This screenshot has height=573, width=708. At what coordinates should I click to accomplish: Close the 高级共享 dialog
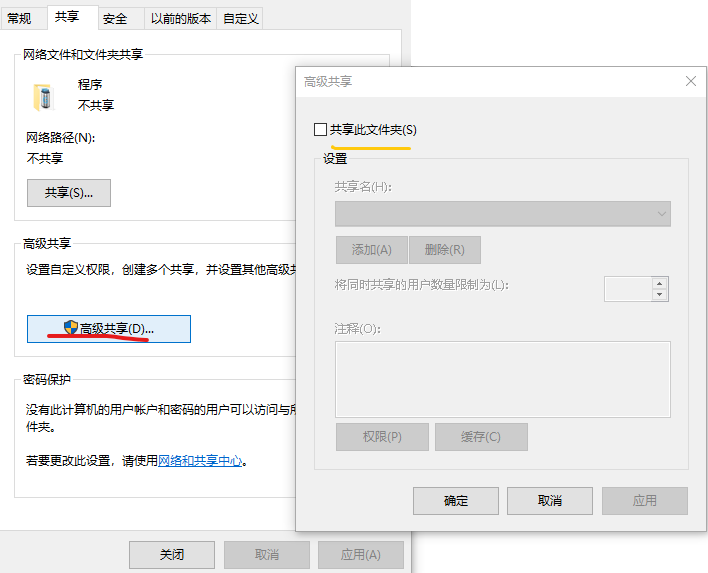click(x=690, y=81)
